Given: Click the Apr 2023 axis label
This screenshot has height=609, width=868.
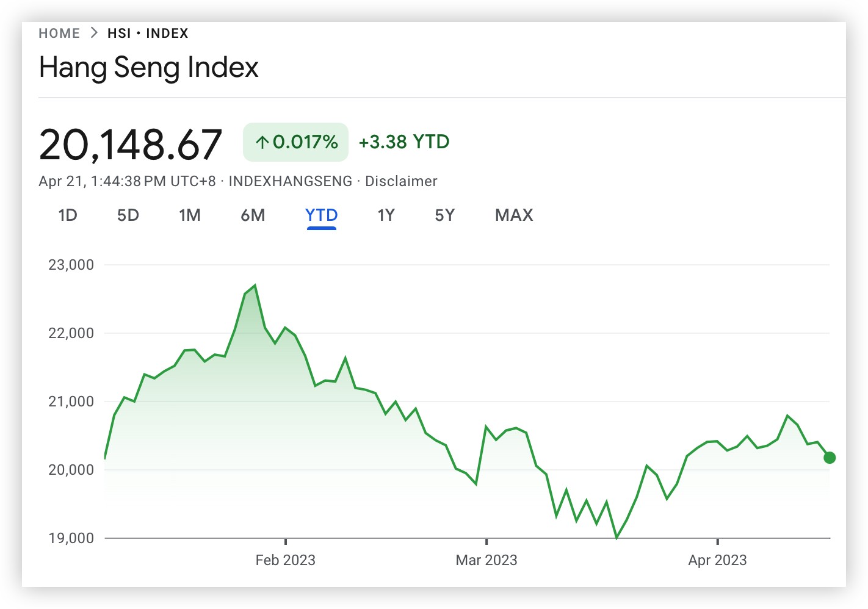Looking at the screenshot, I should 717,560.
